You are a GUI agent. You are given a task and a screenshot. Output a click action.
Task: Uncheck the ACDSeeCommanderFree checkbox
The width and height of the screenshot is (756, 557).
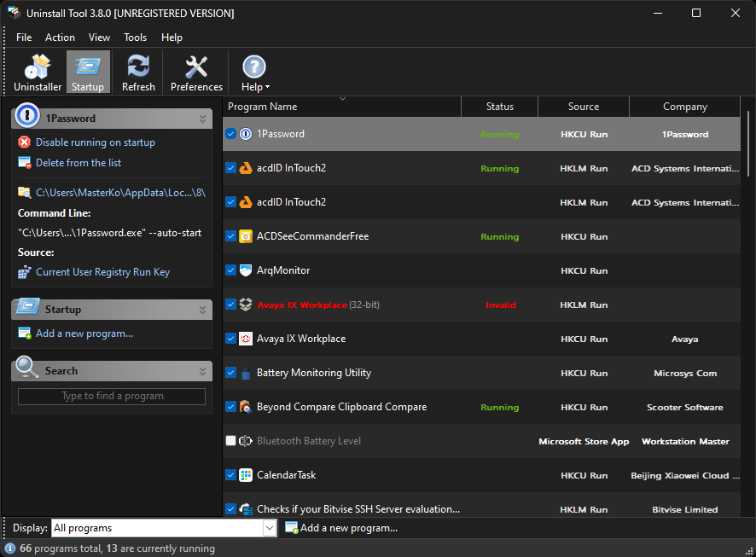click(231, 236)
